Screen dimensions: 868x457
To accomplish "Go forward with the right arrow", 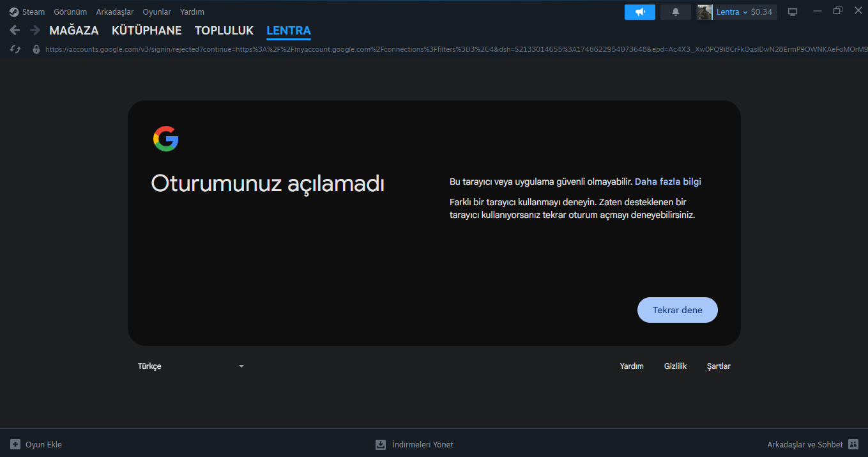I will pos(35,30).
